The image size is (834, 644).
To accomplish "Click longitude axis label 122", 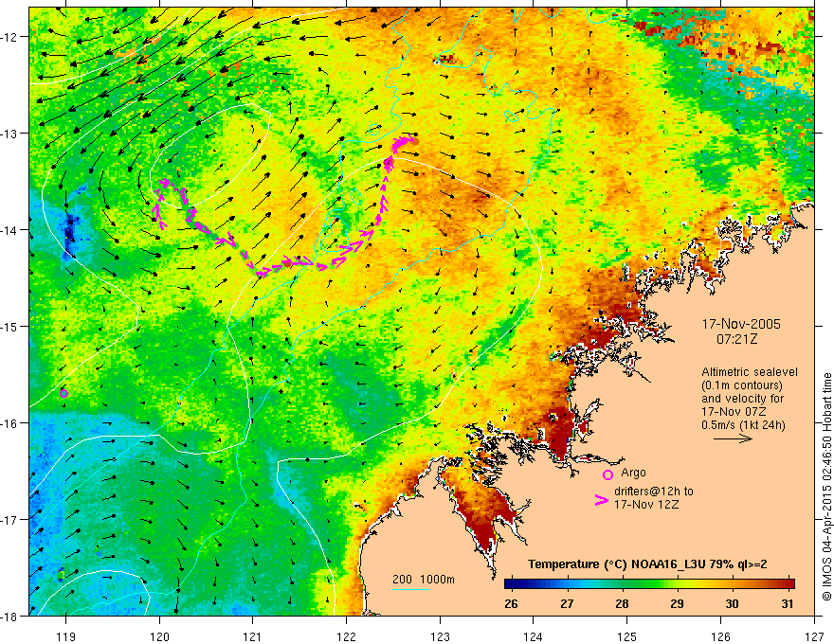I will tap(346, 636).
